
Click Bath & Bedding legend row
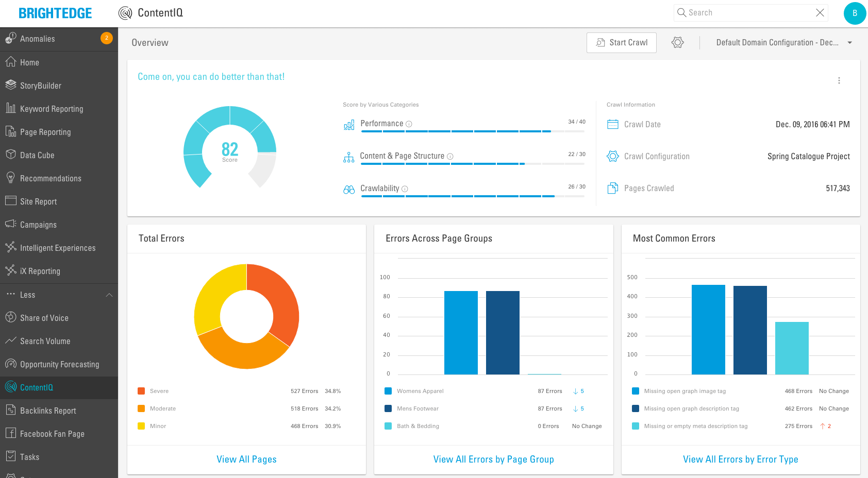coord(494,426)
